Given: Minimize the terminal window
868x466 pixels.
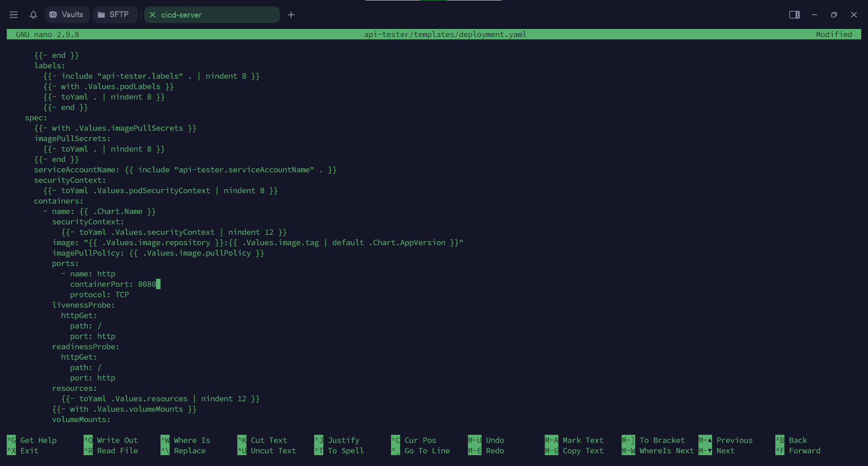Looking at the screenshot, I should [814, 15].
